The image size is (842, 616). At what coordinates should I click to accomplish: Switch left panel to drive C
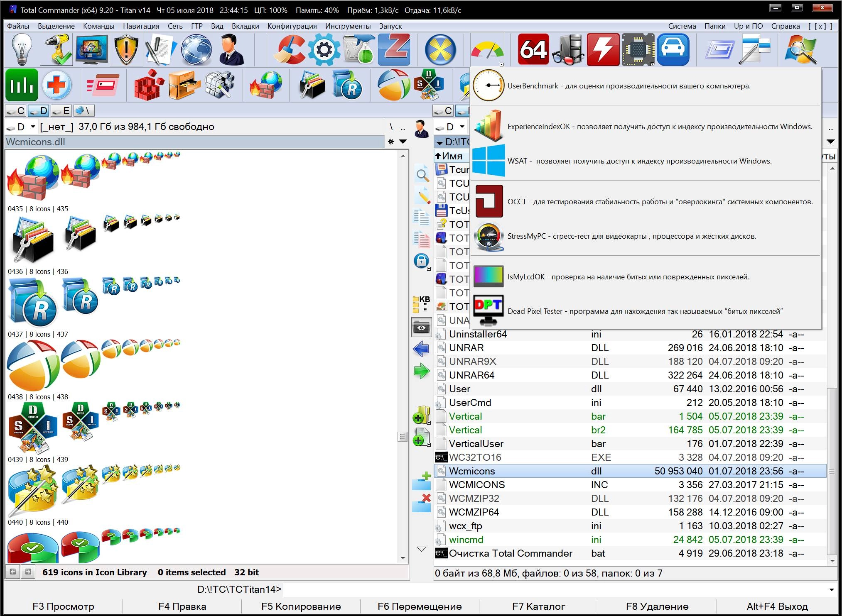point(16,111)
